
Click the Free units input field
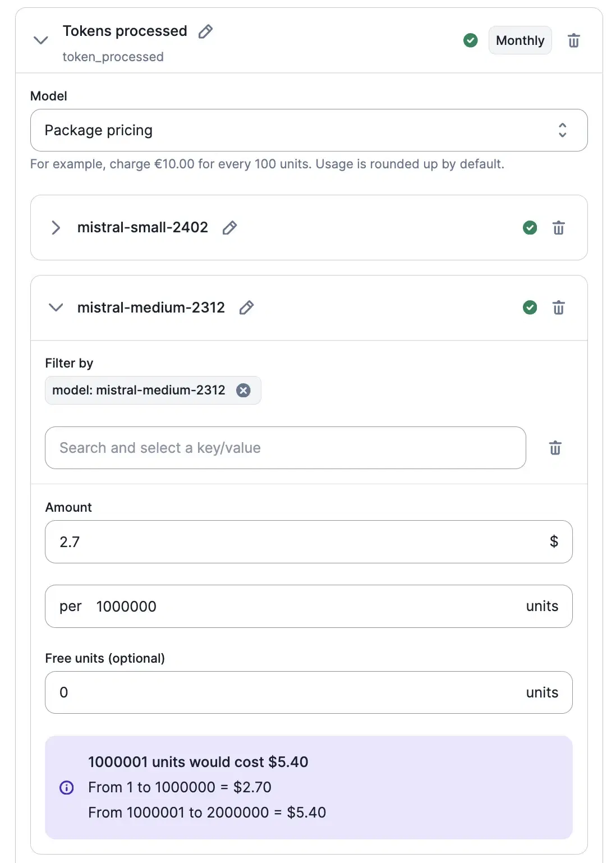tap(286, 692)
